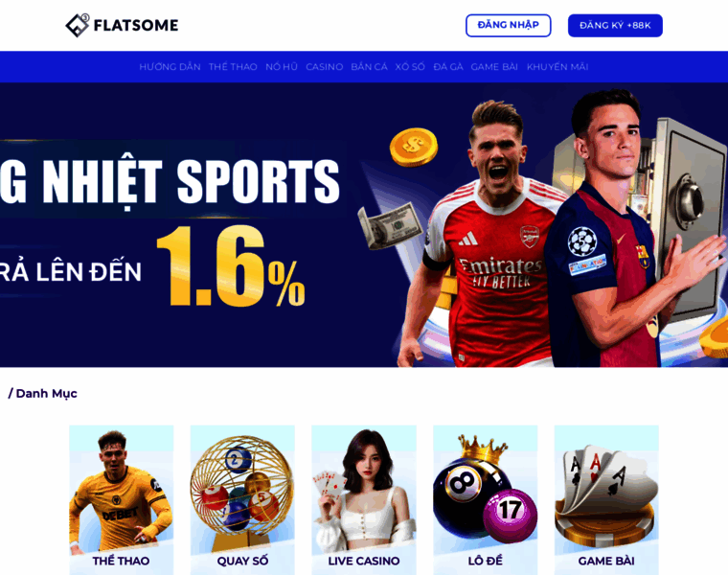Go to ĐÁ GÀ menu item
The height and width of the screenshot is (575, 728).
tap(448, 67)
